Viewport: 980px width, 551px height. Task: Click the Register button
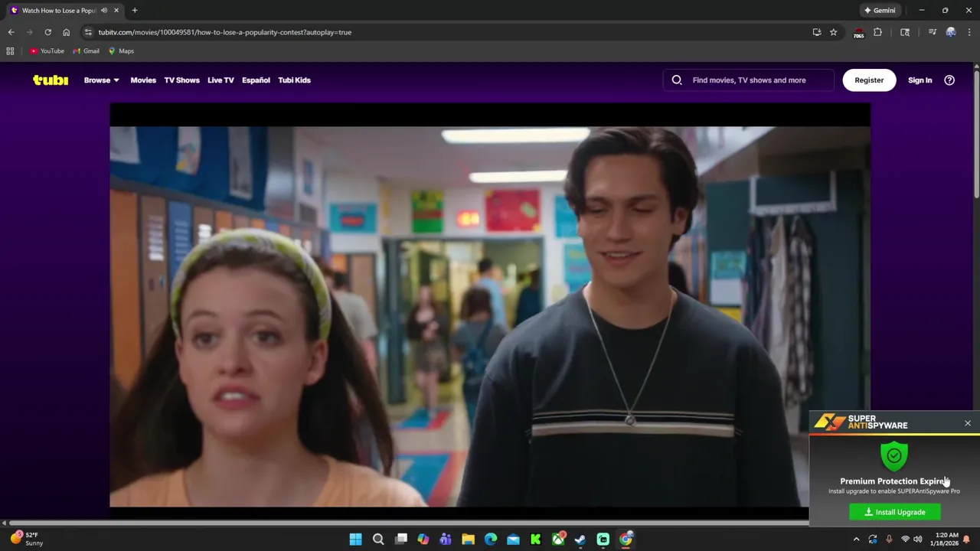(x=869, y=80)
